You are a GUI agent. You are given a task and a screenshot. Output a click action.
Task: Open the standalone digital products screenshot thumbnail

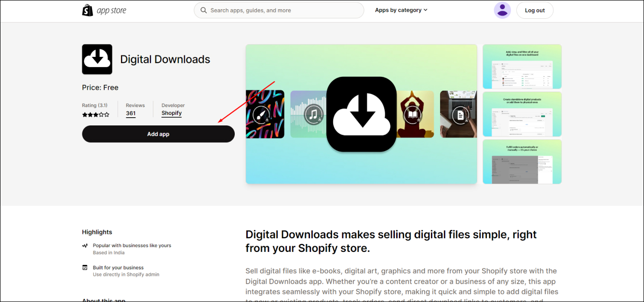tap(522, 114)
